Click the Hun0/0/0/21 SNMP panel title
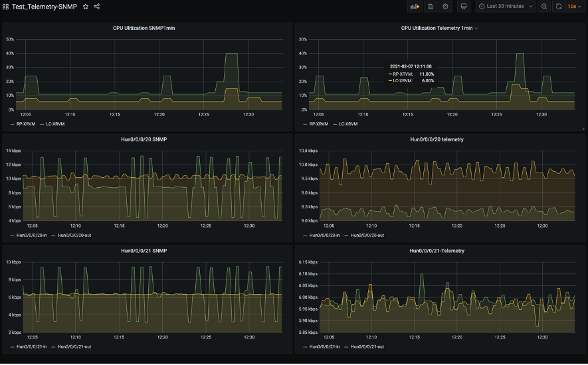This screenshot has height=365, width=588. point(144,252)
